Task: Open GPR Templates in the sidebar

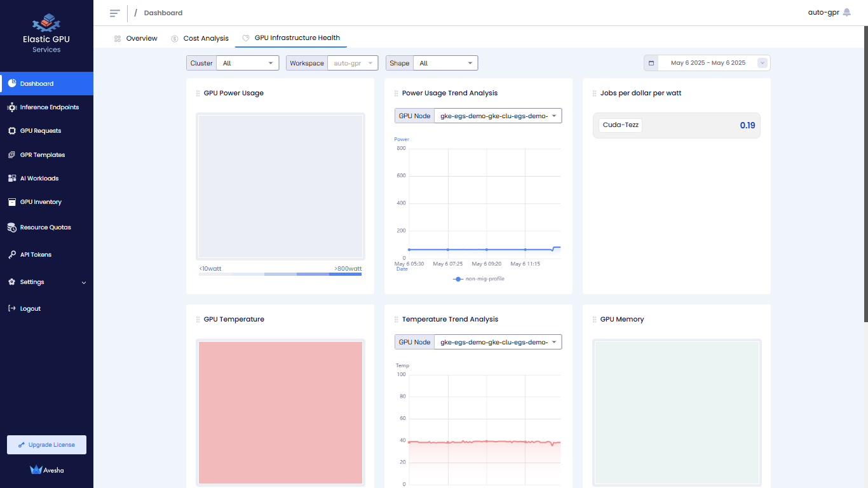Action: pos(46,155)
